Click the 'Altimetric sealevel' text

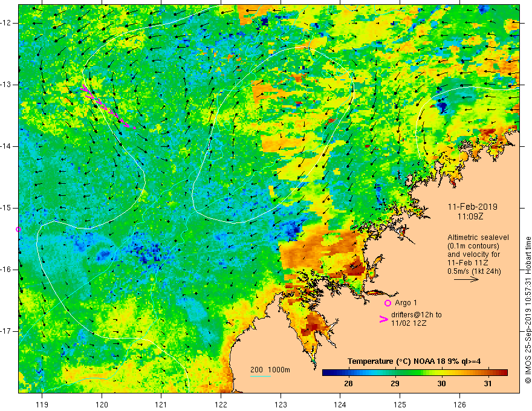[x=478, y=238]
